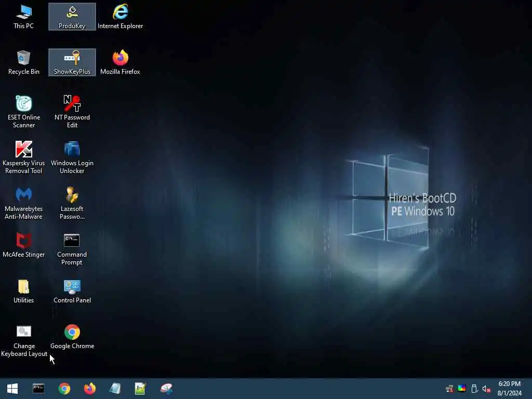Click the USB safely remove tray icon
The image size is (532, 399).
[x=474, y=389]
